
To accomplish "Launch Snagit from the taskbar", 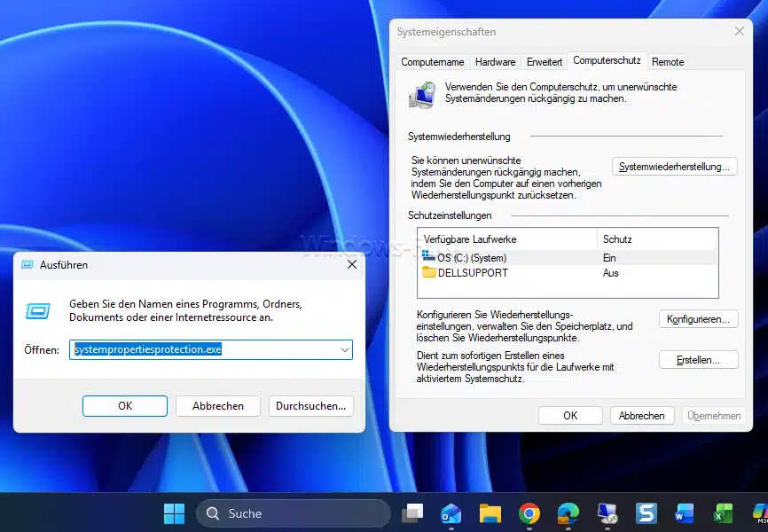I will (646, 513).
